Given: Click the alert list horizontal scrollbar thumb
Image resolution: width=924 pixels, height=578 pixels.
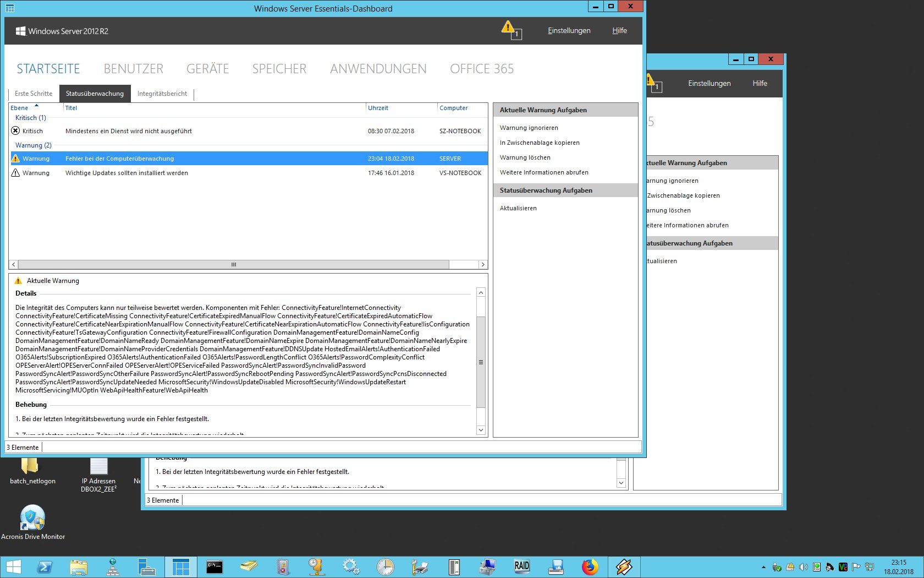Looking at the screenshot, I should (x=234, y=265).
